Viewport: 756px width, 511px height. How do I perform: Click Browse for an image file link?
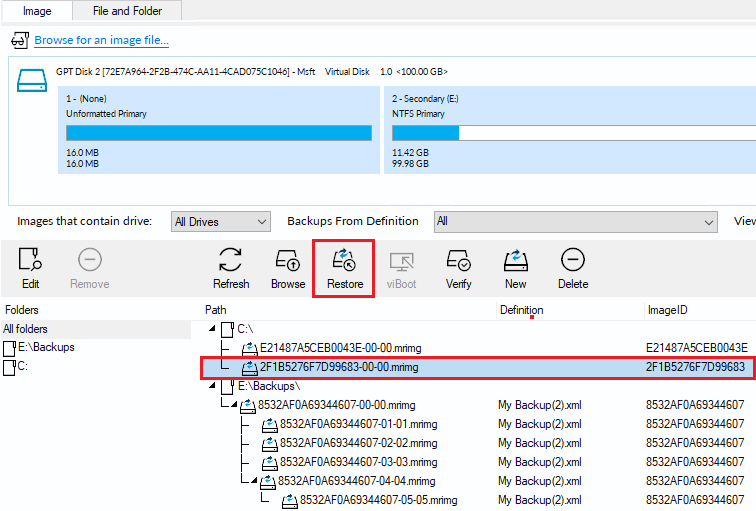[x=101, y=41]
